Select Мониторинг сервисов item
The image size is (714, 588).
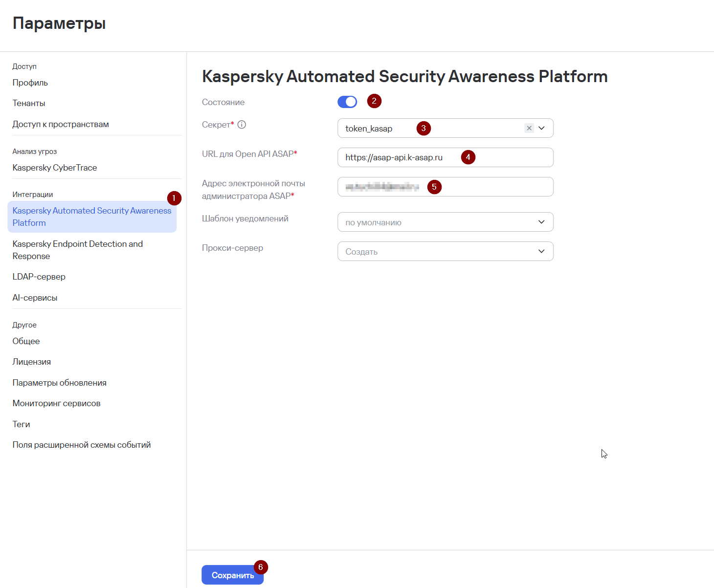(57, 403)
